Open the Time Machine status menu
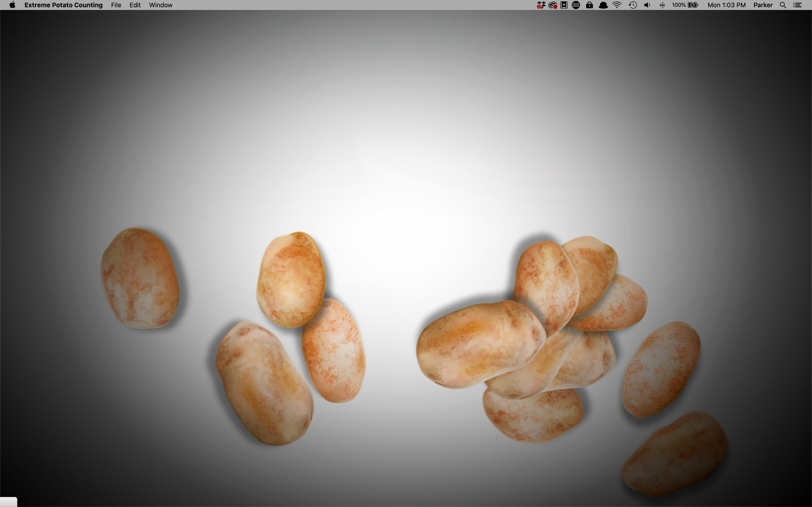 click(x=632, y=5)
